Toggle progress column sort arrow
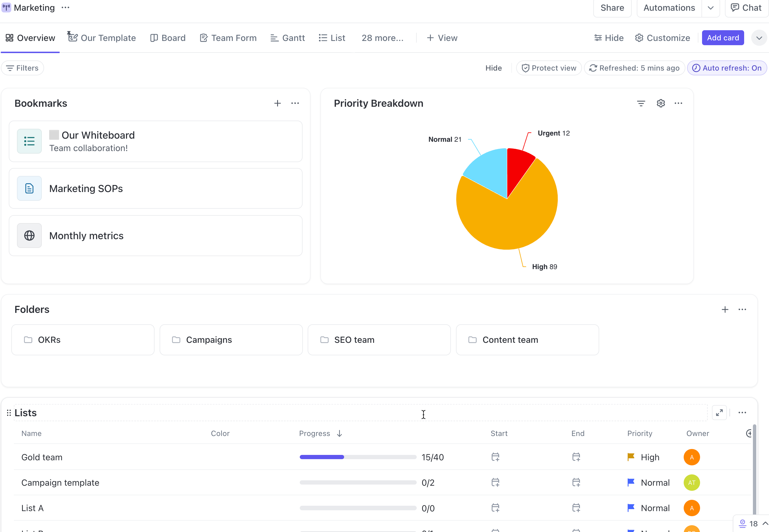Screen dimensions: 769x532 (340, 433)
